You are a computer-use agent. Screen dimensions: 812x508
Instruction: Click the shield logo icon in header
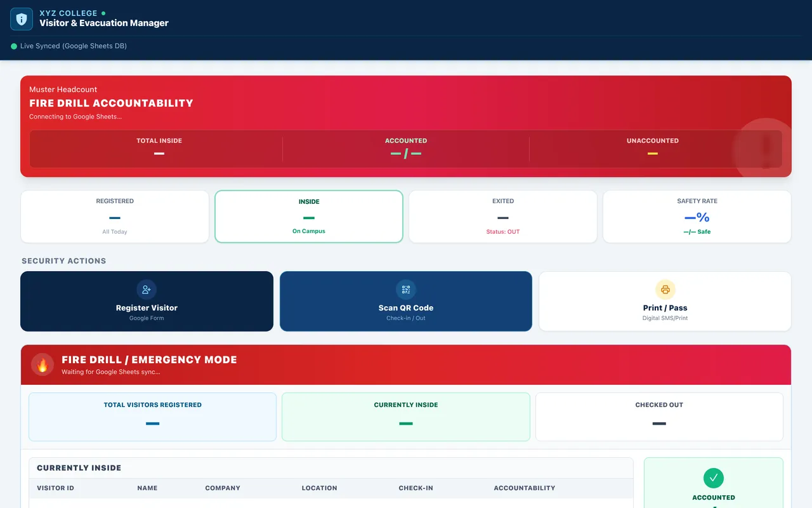coord(22,19)
